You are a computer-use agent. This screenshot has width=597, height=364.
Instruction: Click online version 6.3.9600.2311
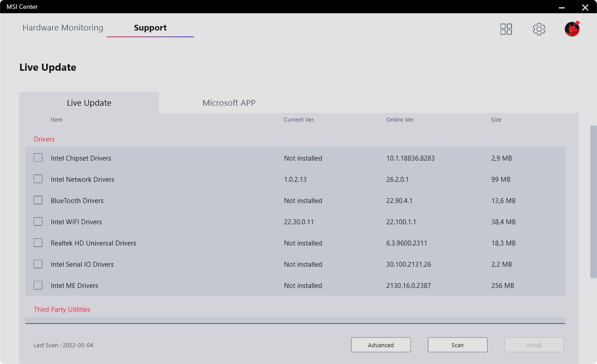point(407,243)
